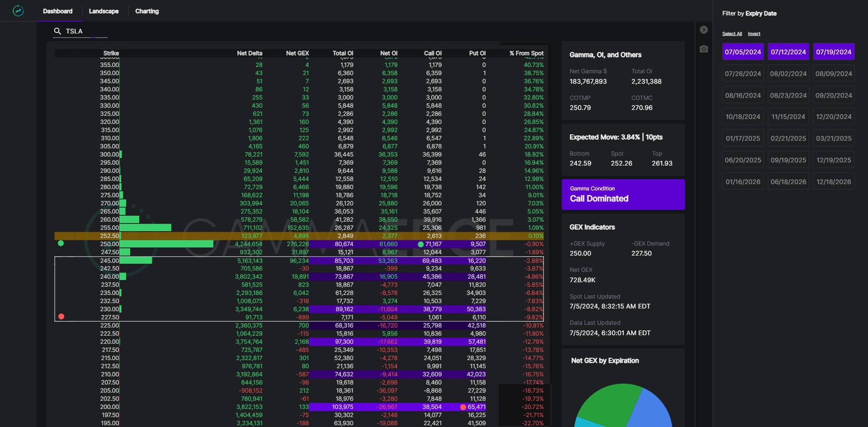Click the % From Spot column header
The width and height of the screenshot is (868, 427).
pyautogui.click(x=526, y=53)
